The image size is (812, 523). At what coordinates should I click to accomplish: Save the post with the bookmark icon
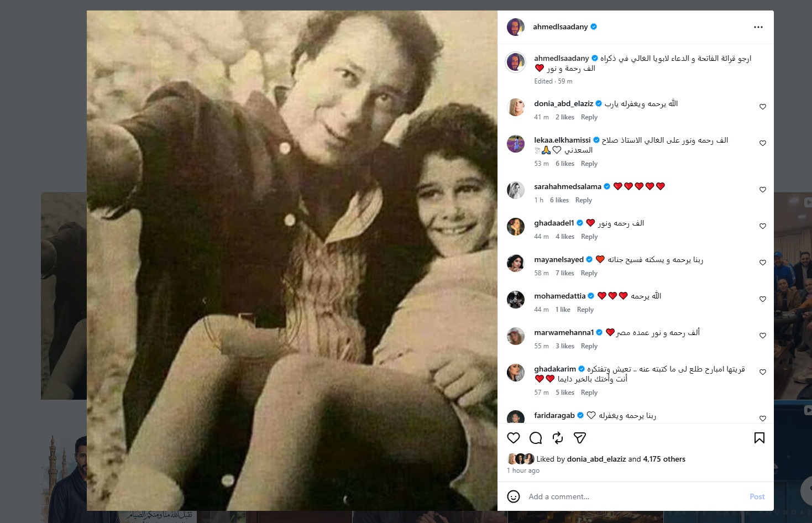pyautogui.click(x=759, y=438)
